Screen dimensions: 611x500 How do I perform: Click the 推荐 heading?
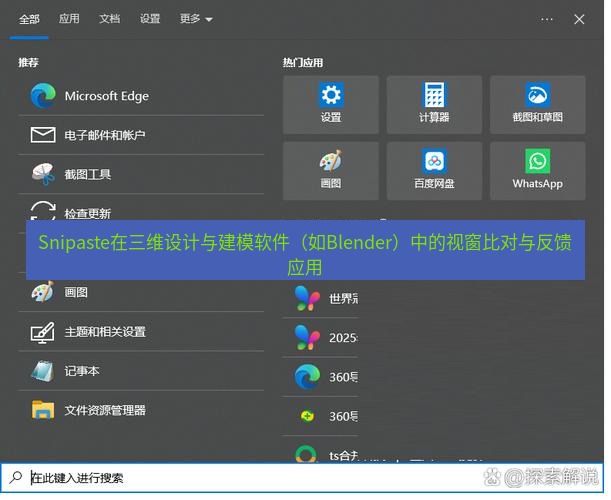point(28,62)
